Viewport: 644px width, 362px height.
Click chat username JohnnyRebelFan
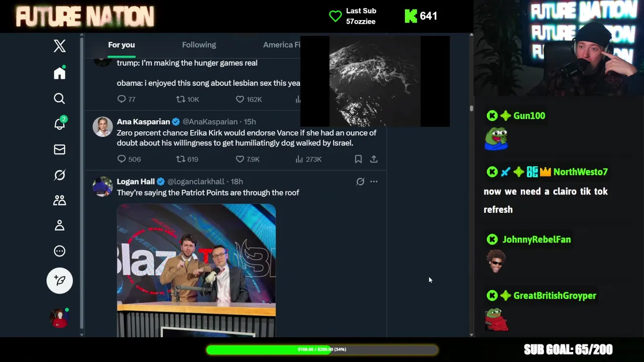point(536,239)
